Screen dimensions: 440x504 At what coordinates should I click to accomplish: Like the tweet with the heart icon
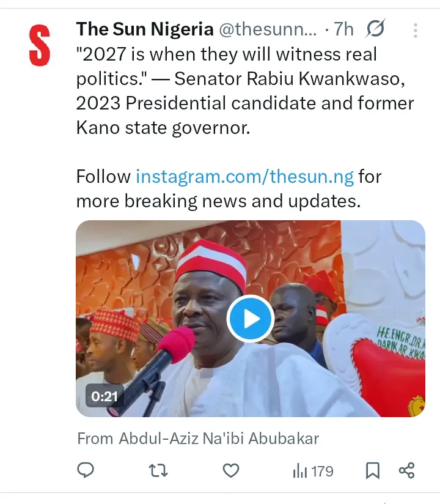point(230,470)
